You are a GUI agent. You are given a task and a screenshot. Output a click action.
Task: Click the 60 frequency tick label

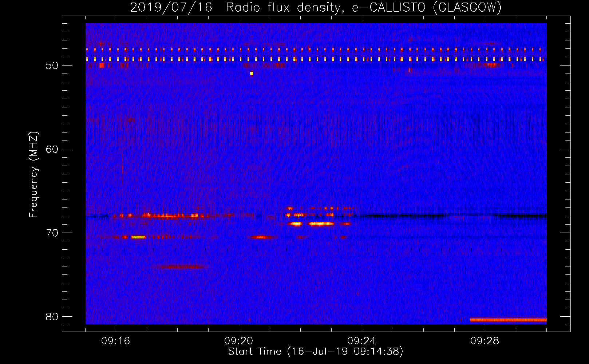[x=52, y=149]
